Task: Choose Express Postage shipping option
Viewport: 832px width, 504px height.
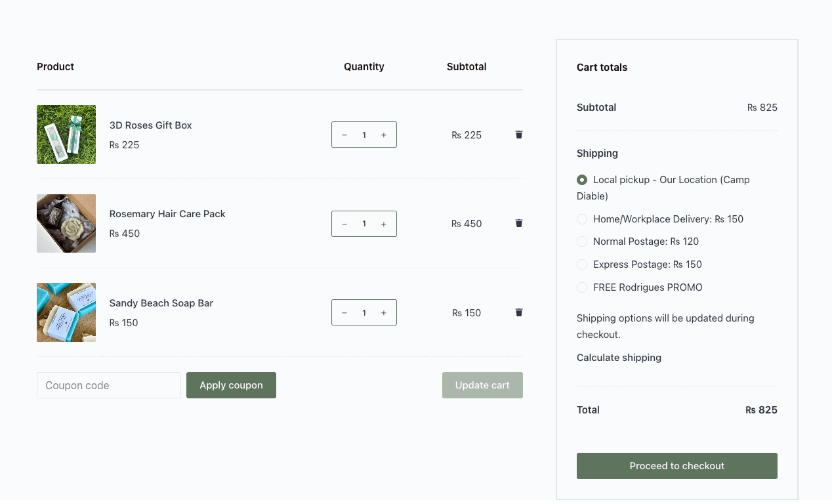Action: [x=582, y=264]
